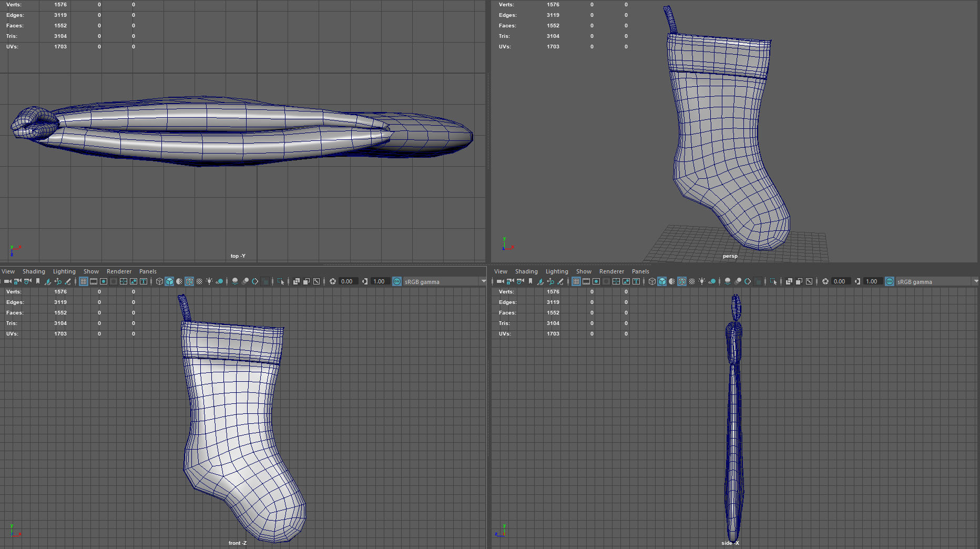Open Shading menu of side viewport
The width and height of the screenshot is (980, 549).
(x=526, y=271)
